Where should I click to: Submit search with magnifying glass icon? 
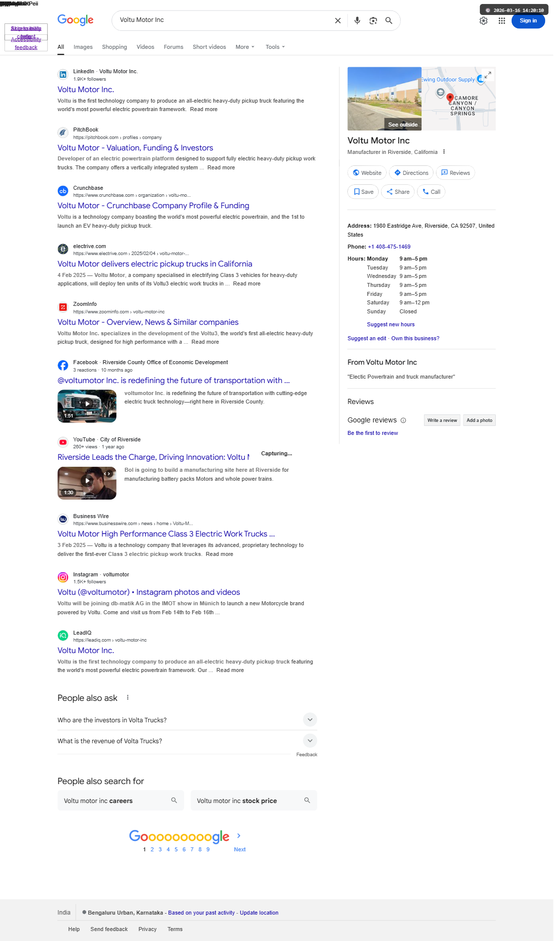(389, 20)
